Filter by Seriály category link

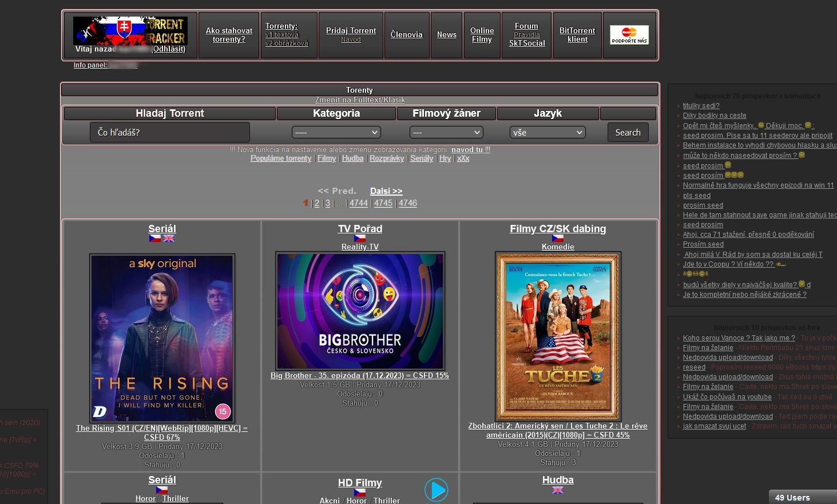(422, 158)
